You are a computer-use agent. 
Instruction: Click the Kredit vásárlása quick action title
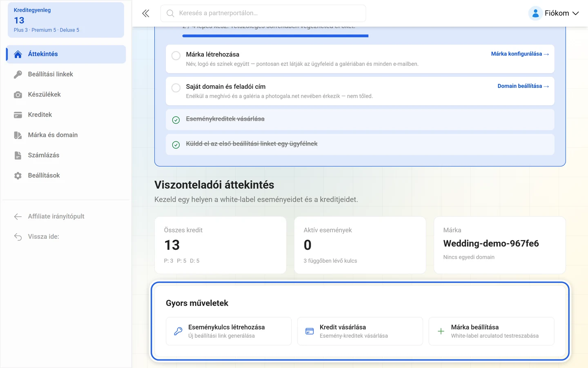(343, 327)
